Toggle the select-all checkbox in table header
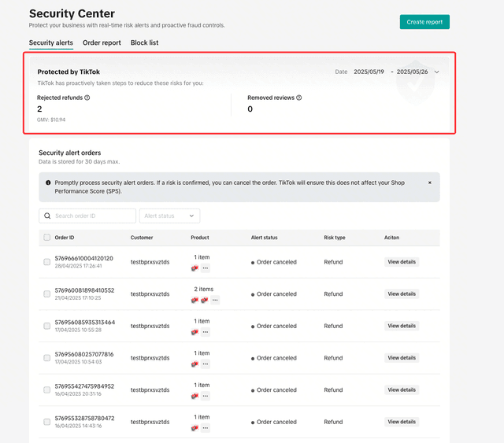This screenshot has width=504, height=443. coord(47,238)
